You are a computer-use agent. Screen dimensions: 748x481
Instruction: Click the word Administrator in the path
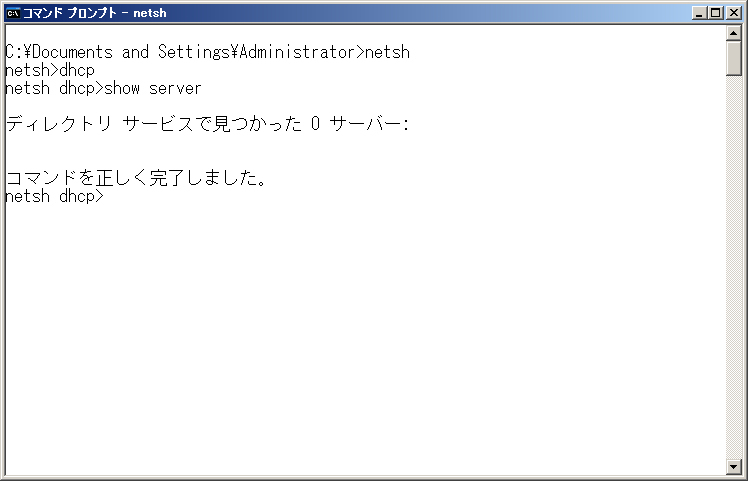pyautogui.click(x=298, y=52)
